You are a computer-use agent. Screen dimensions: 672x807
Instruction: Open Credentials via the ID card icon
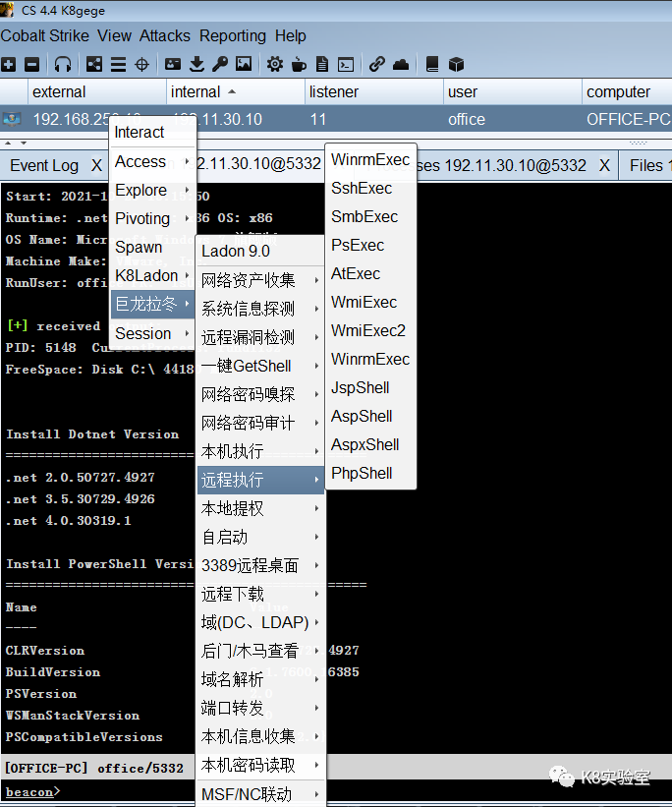tap(172, 64)
